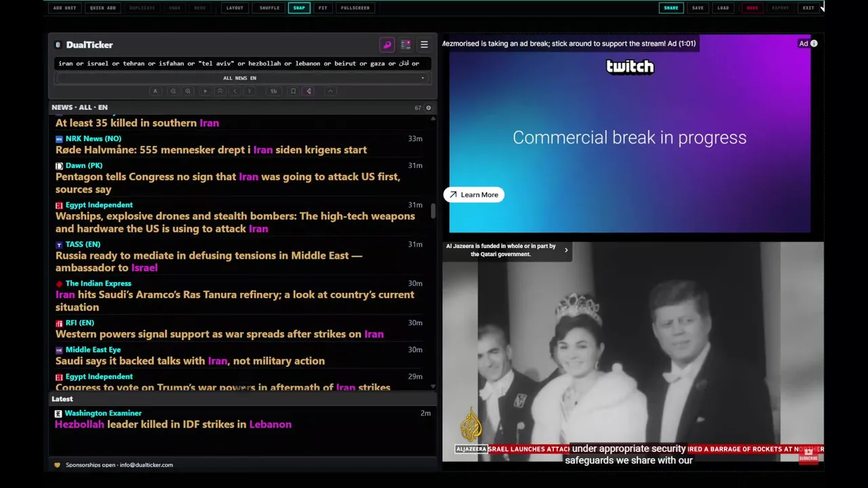The width and height of the screenshot is (868, 488).
Task: Open 'Western powers signal support' headline
Action: click(x=219, y=334)
